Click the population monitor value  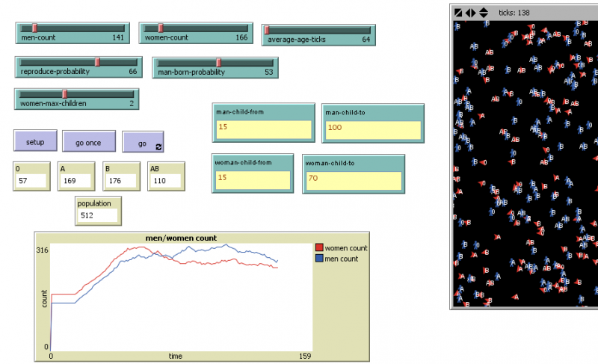[x=98, y=215]
